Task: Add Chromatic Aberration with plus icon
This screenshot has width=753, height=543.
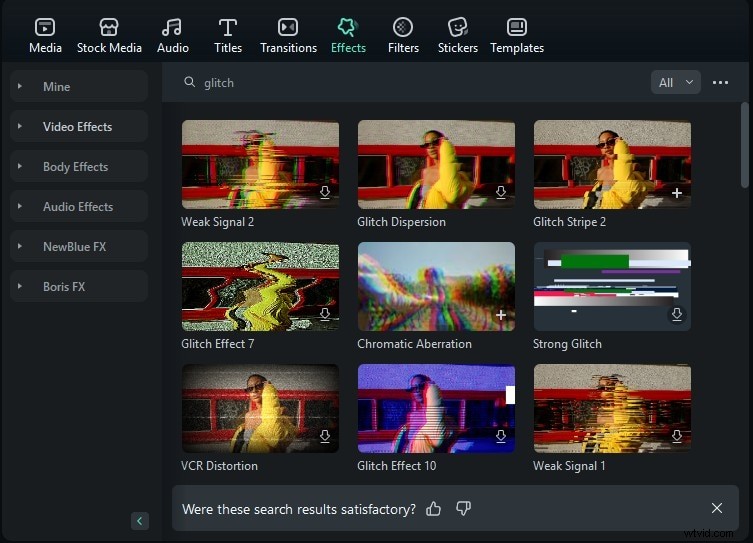Action: click(501, 315)
